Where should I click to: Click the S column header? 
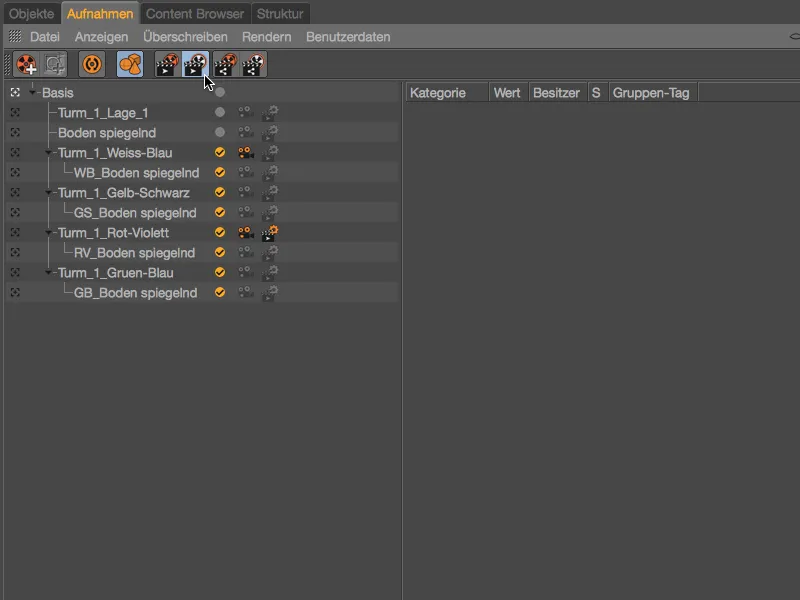597,93
